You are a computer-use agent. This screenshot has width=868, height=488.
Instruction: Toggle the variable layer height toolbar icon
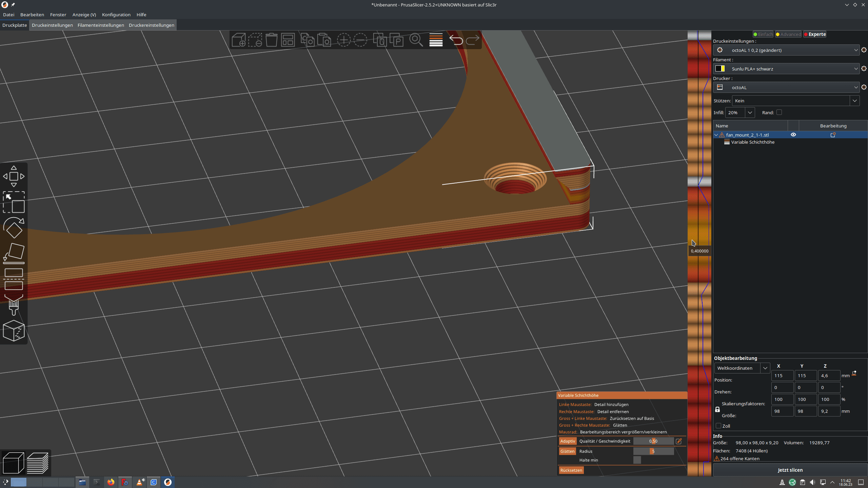(x=436, y=40)
